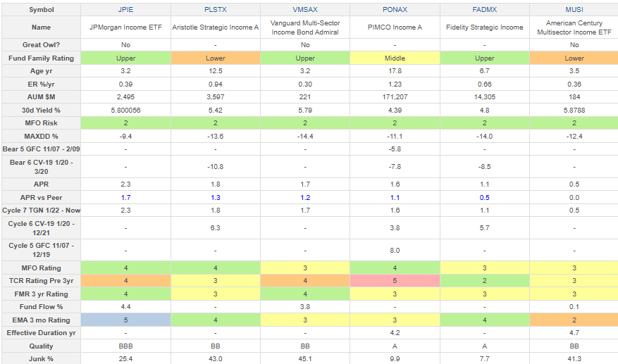The image size is (618, 364).
Task: Select the MFO Risk row label
Action: (x=40, y=123)
